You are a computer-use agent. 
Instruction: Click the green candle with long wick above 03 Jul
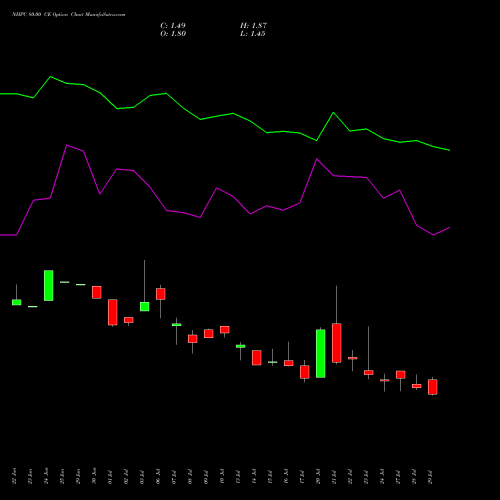click(x=145, y=307)
